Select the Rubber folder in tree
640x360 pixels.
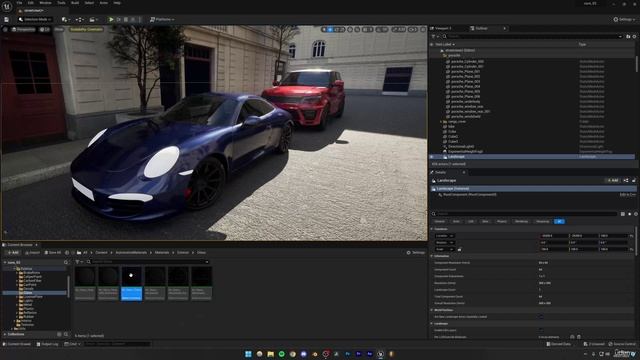coord(29,317)
